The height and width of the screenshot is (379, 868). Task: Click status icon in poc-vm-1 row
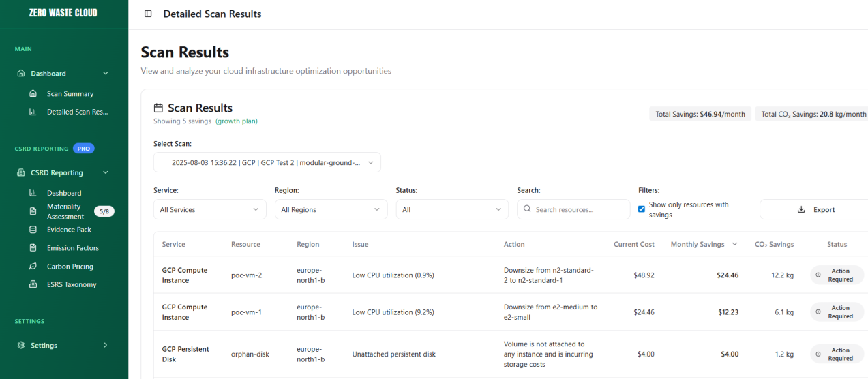tap(818, 312)
